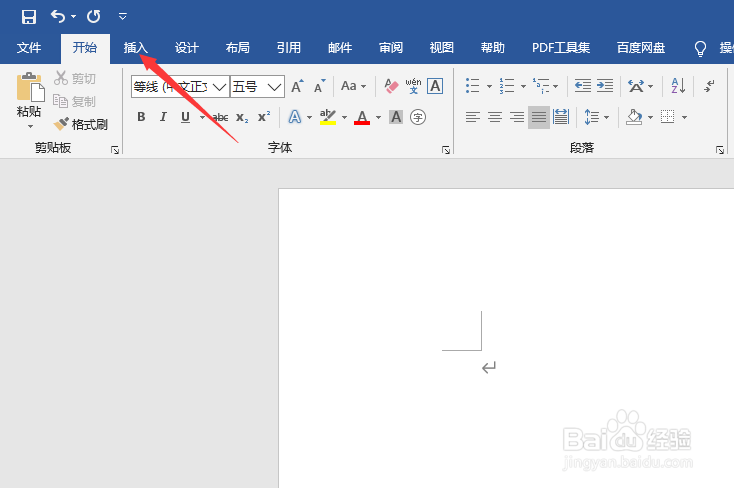Toggle bold formatting

(x=141, y=117)
